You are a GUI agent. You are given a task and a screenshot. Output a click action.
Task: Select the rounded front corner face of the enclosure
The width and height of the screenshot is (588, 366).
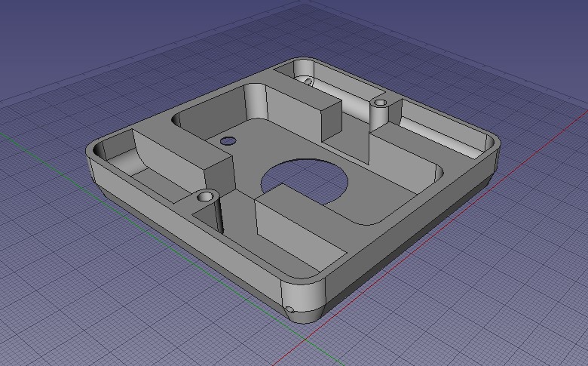point(303,297)
